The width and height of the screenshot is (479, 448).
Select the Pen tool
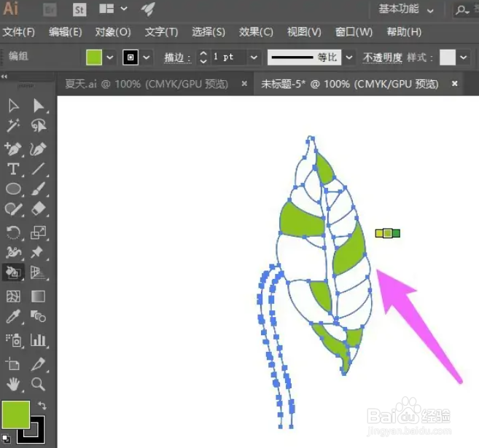pyautogui.click(x=13, y=149)
